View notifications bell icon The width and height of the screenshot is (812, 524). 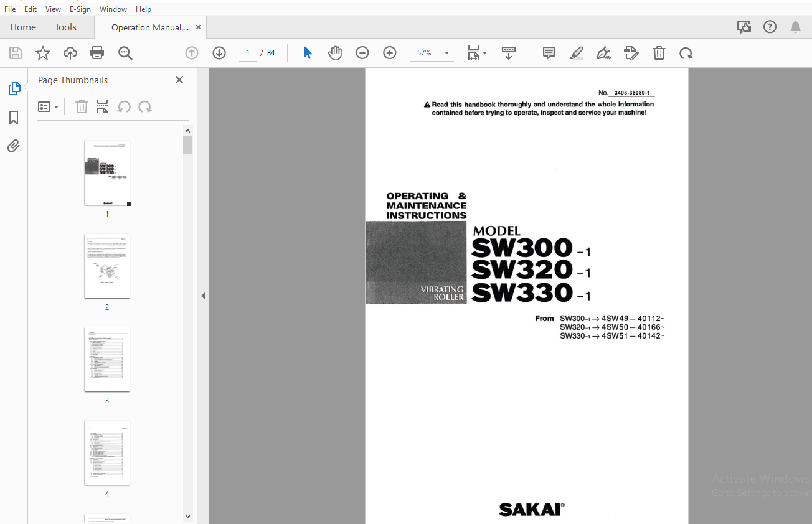[x=796, y=27]
